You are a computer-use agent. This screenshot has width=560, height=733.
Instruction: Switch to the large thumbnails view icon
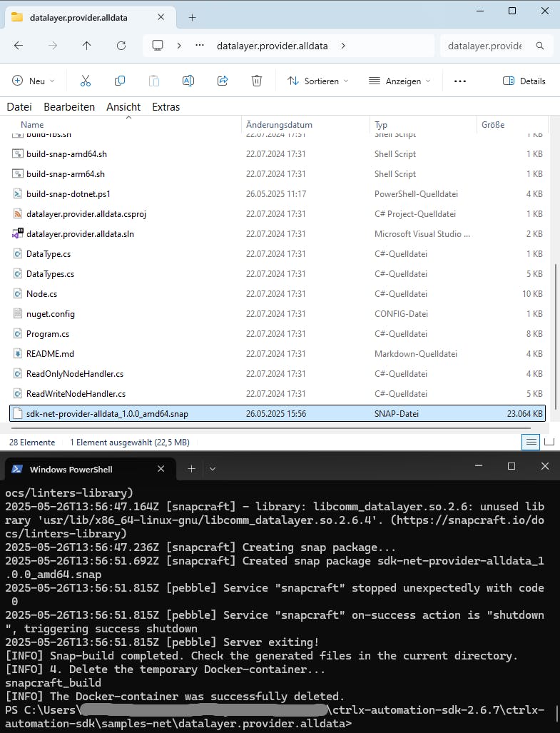[549, 442]
